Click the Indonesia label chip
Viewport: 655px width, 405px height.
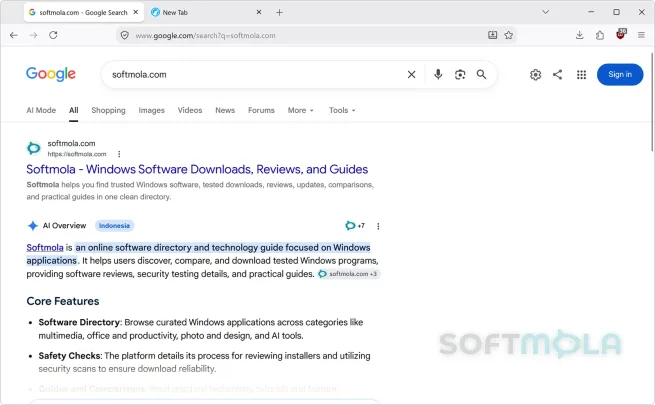(114, 225)
